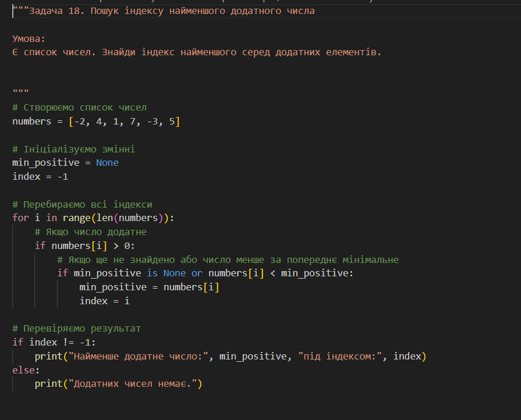
Task: Click the line 'index = i'
Action: 104,301
